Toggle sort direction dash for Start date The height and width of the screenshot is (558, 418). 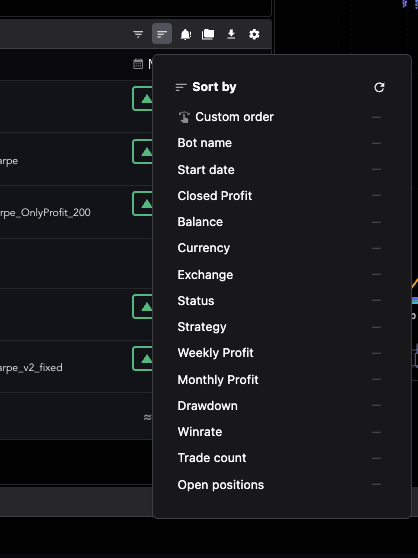376,169
